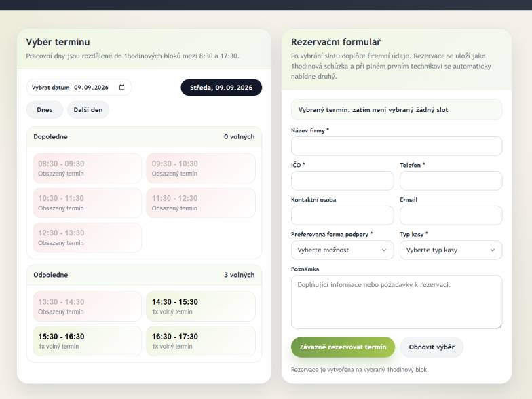Reset selection with Obnovit výběr
The height and width of the screenshot is (399, 532).
coord(432,347)
